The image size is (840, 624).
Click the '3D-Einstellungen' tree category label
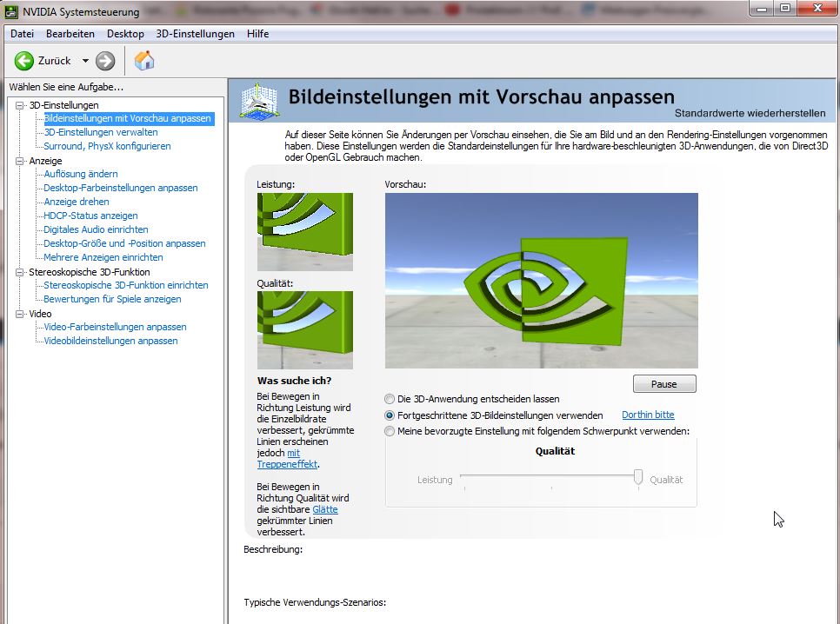63,105
